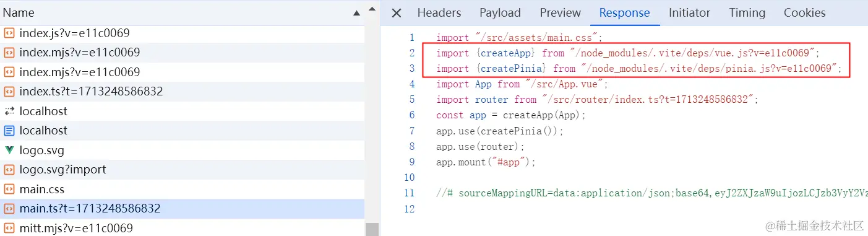Click line number 1 in response gutter

click(x=412, y=38)
